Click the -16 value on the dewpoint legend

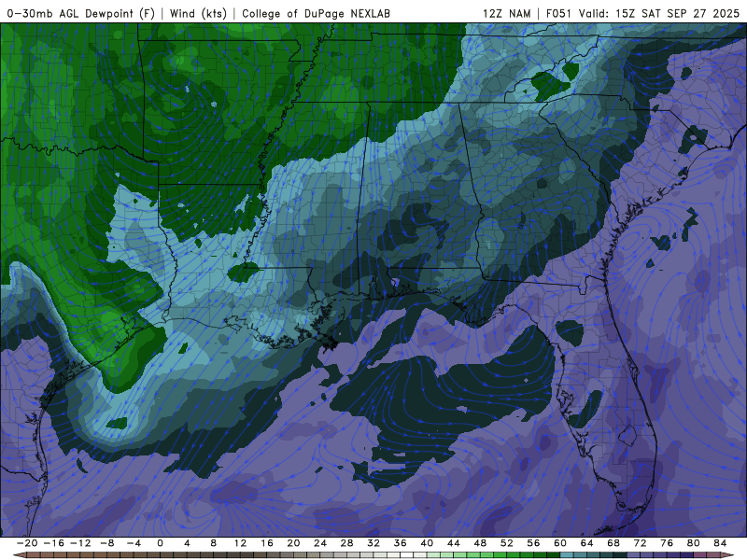[53, 543]
